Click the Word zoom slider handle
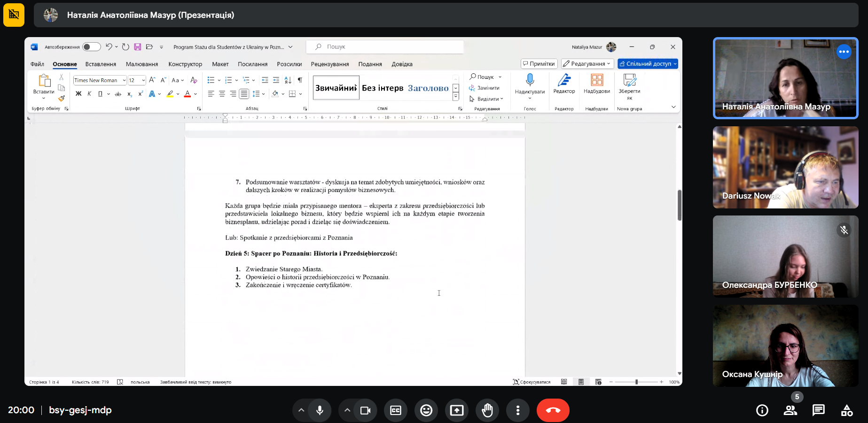 (636, 382)
